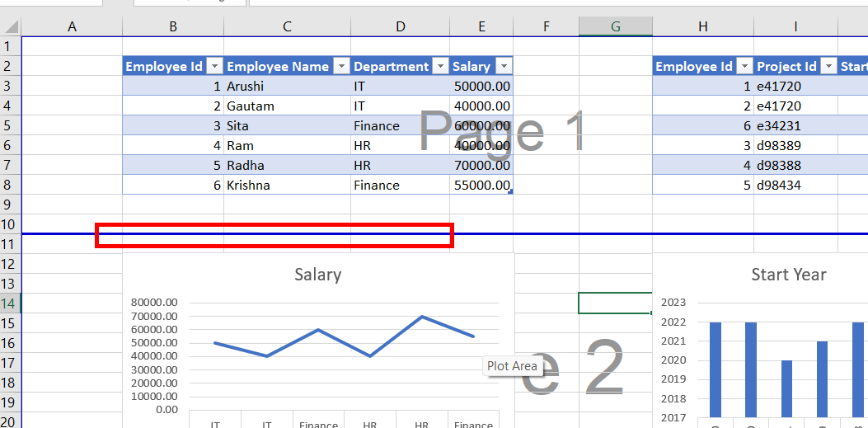
Task: Open Employee Id filter in column B
Action: pyautogui.click(x=213, y=67)
